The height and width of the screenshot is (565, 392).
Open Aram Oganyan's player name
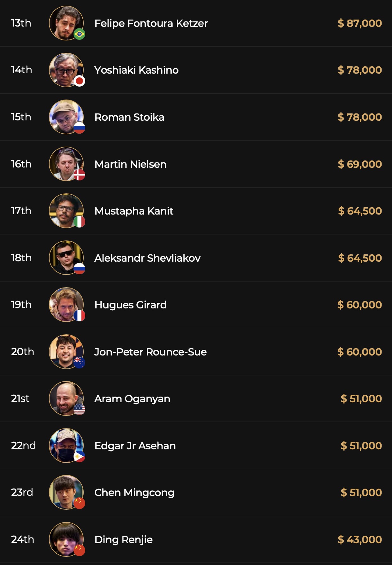[x=132, y=399]
